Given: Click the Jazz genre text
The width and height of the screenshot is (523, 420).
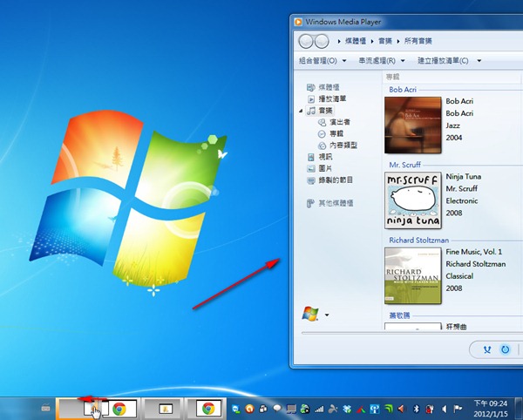Looking at the screenshot, I should [452, 125].
